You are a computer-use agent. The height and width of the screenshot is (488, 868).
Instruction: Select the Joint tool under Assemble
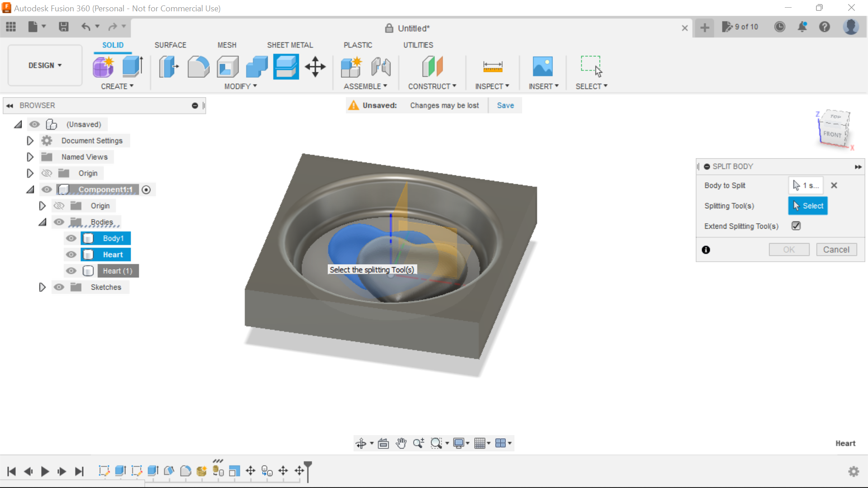coord(381,66)
